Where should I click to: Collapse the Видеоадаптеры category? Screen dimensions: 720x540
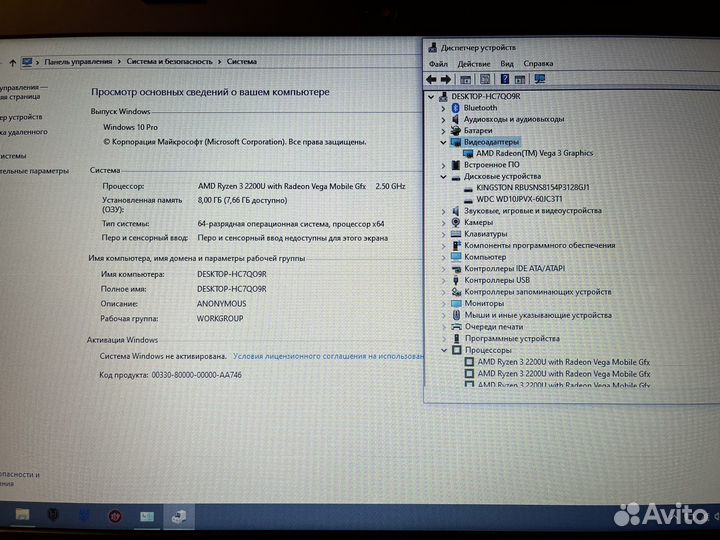click(x=443, y=142)
